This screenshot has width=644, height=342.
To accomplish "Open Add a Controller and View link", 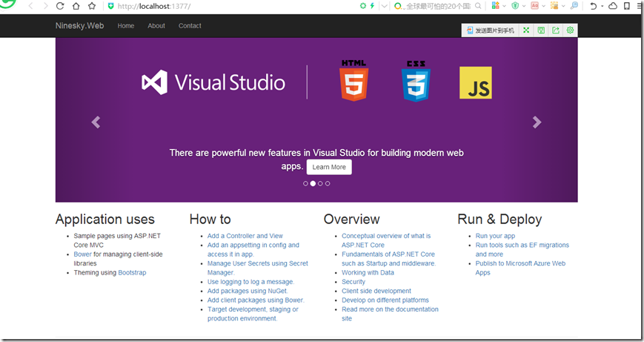I will [245, 236].
